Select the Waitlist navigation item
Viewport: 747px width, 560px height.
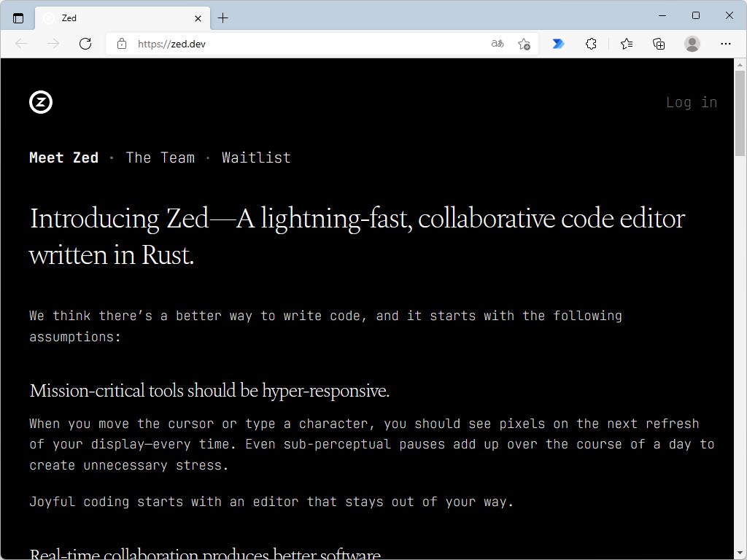tap(256, 157)
